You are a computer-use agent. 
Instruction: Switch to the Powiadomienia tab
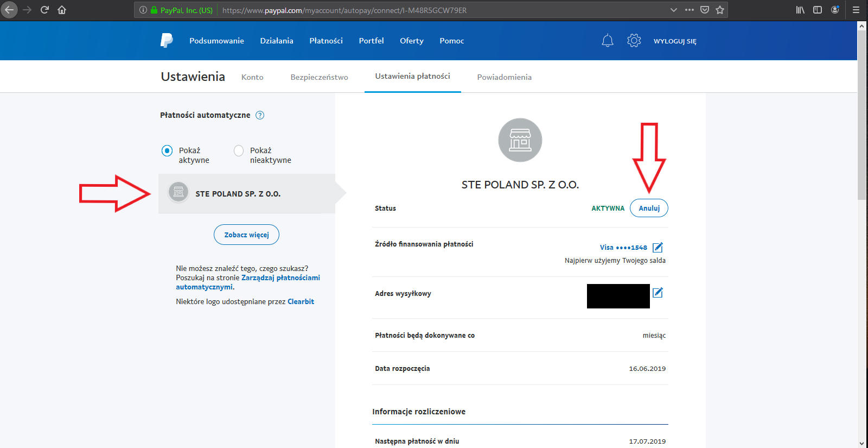tap(504, 77)
